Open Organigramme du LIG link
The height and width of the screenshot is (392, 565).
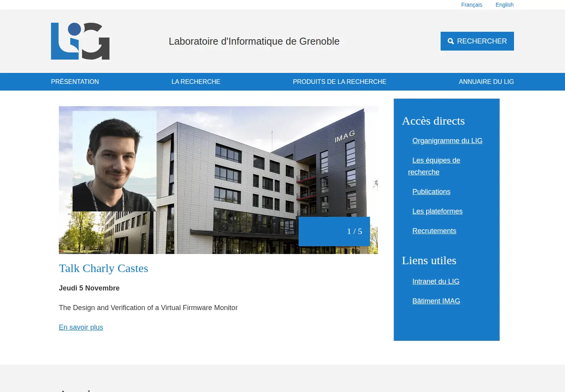pos(447,141)
